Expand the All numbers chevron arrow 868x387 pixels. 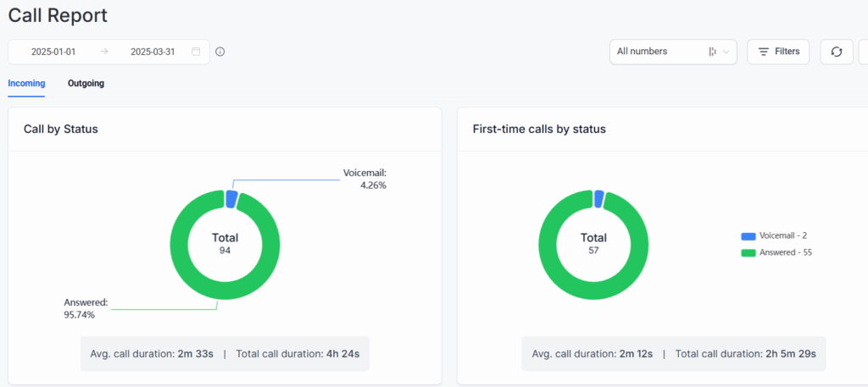click(726, 52)
